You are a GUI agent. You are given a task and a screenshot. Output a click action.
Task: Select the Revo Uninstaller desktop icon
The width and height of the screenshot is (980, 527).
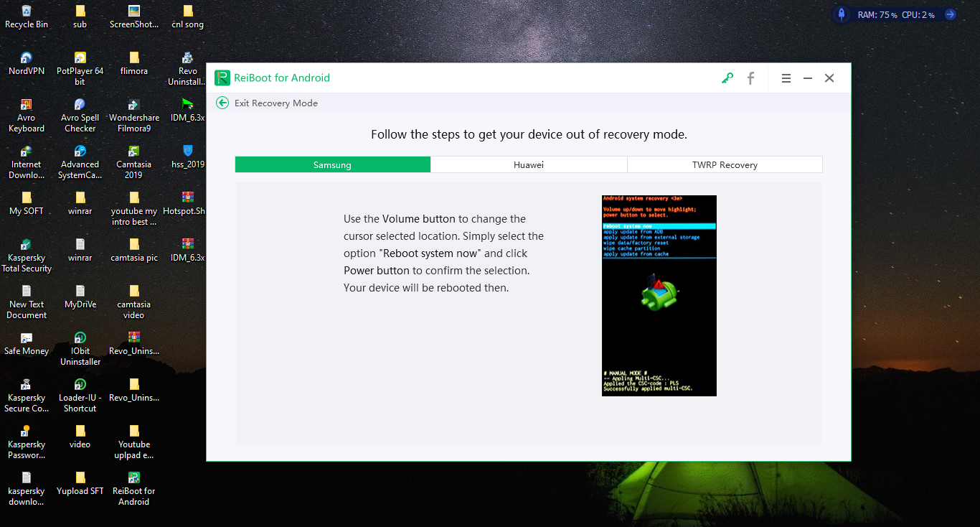188,69
